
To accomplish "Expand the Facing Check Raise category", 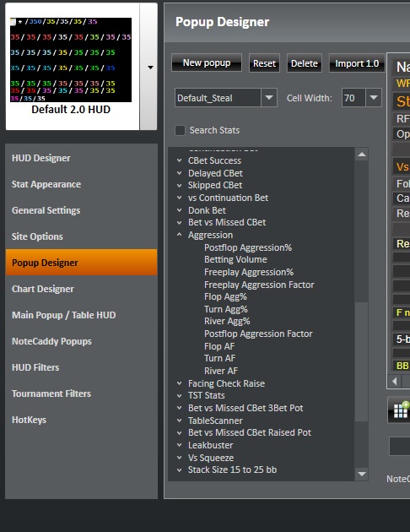I will (x=179, y=383).
